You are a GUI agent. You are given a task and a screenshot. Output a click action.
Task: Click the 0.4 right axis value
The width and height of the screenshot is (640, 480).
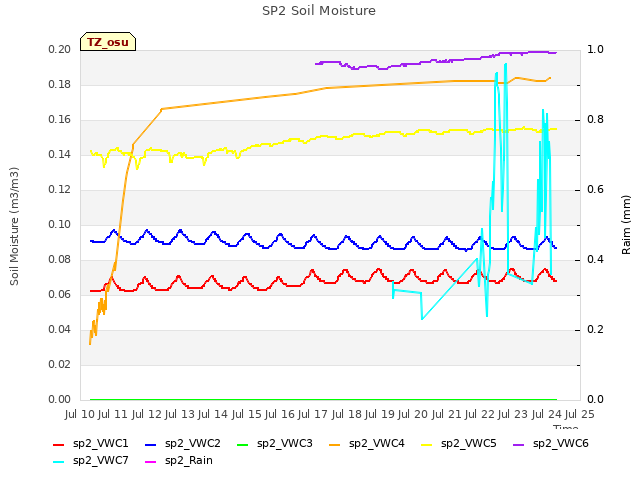(x=595, y=260)
